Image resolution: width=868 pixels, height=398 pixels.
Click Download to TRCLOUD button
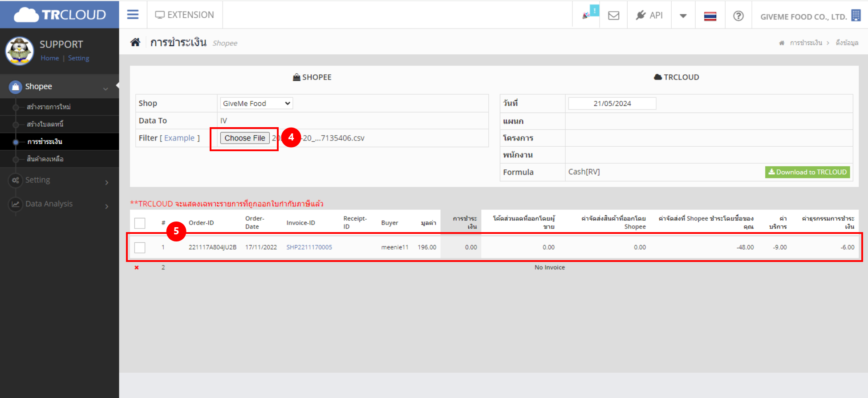(x=807, y=172)
